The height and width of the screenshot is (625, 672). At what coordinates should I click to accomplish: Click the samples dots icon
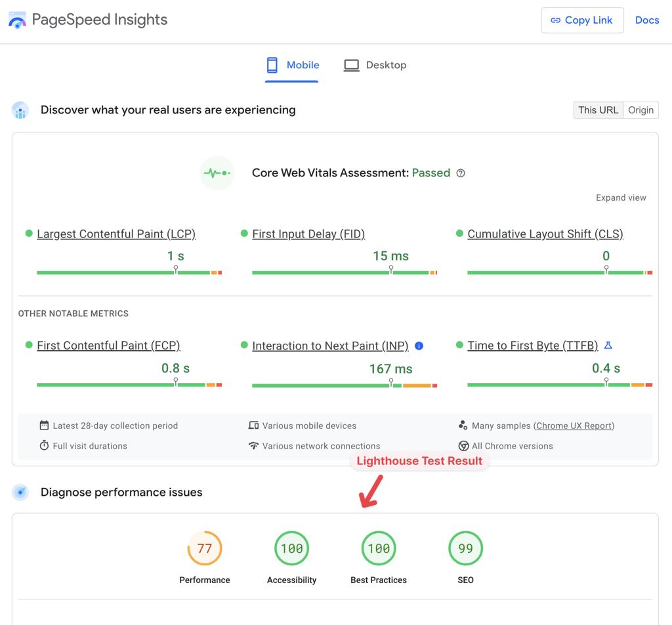(x=463, y=425)
